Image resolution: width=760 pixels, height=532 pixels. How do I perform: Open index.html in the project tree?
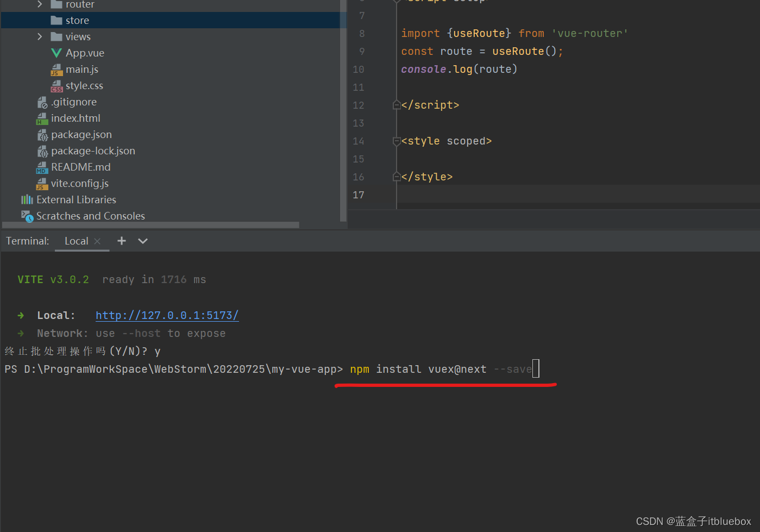pos(76,118)
